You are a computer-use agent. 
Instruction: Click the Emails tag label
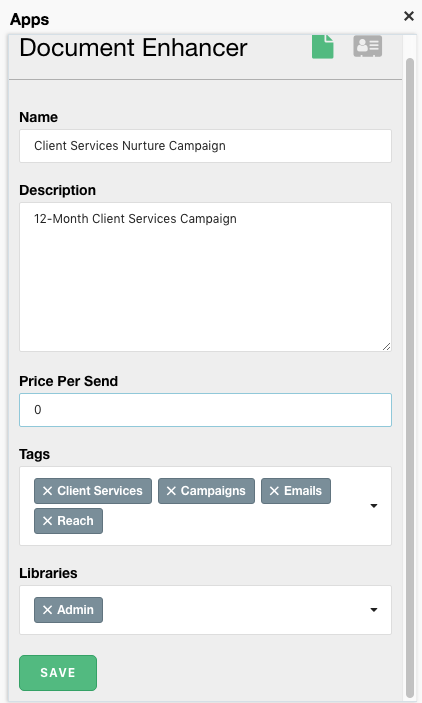303,491
